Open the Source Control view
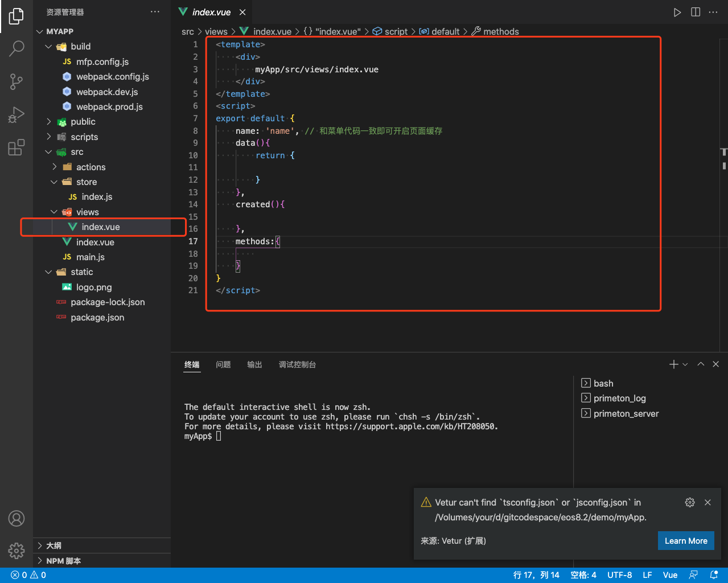The width and height of the screenshot is (728, 583). coord(17,81)
